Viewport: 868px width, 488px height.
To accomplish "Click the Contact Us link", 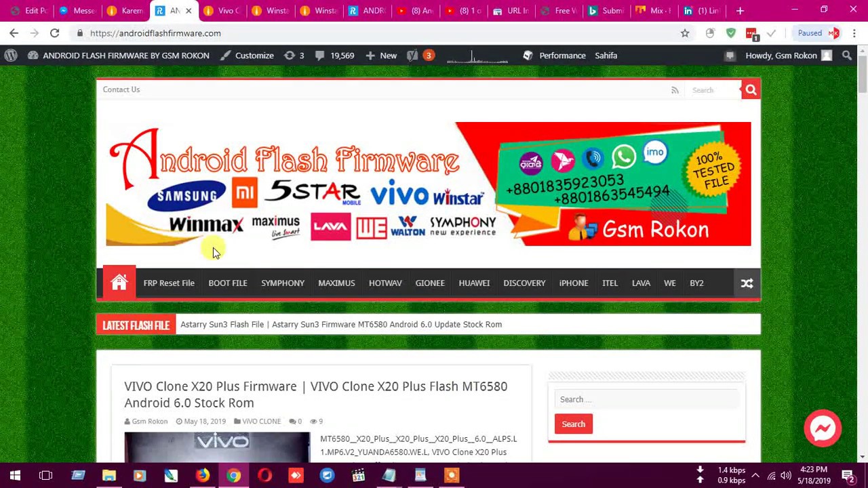I will 121,89.
